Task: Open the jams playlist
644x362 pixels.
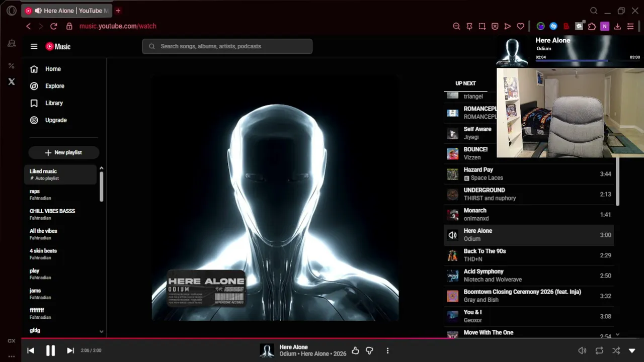Action: (x=60, y=294)
